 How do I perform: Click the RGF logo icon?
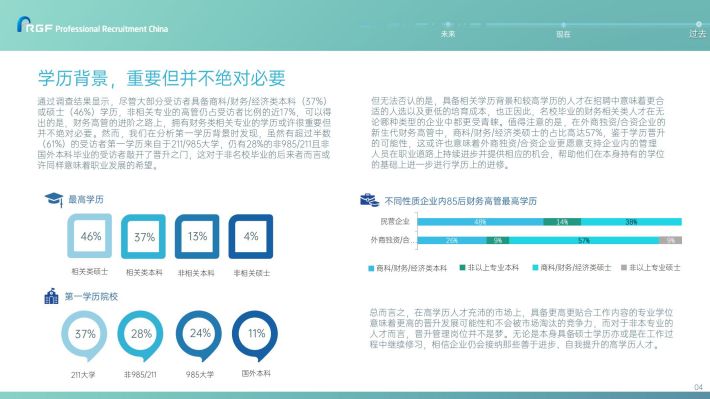[24, 24]
